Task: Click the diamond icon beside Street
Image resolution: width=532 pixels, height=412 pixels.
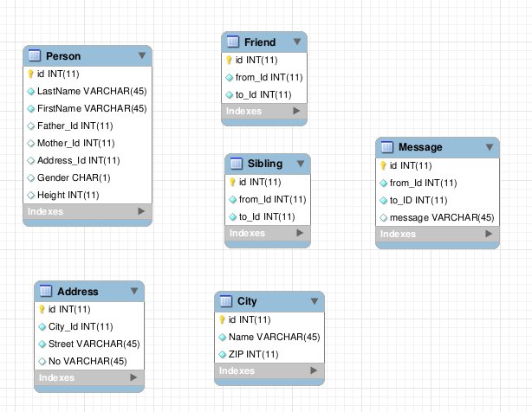Action: tap(42, 344)
